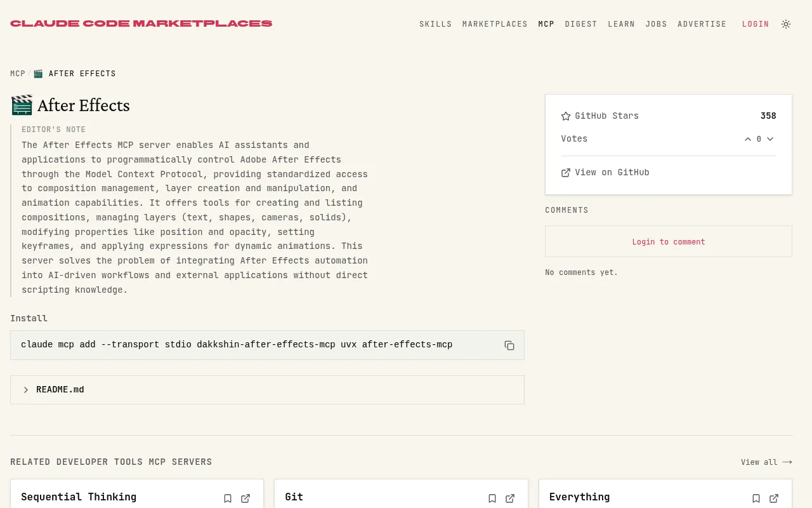Open the MCP nav item

point(546,24)
